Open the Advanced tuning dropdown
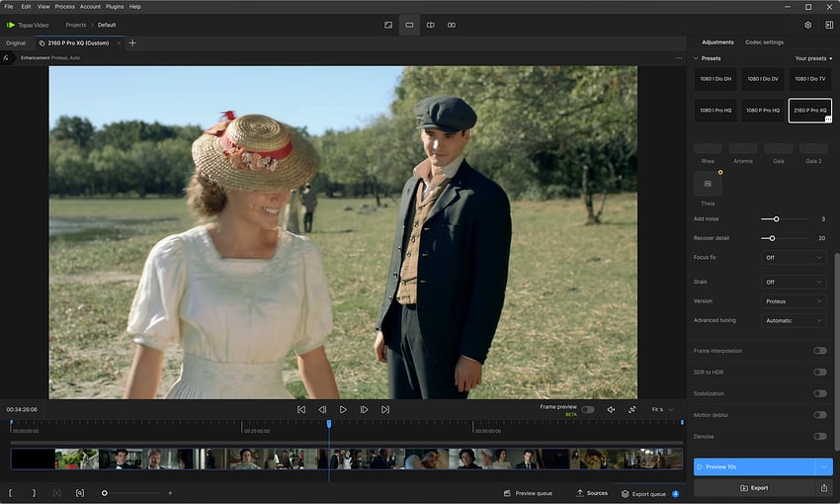The width and height of the screenshot is (840, 504). pos(794,320)
